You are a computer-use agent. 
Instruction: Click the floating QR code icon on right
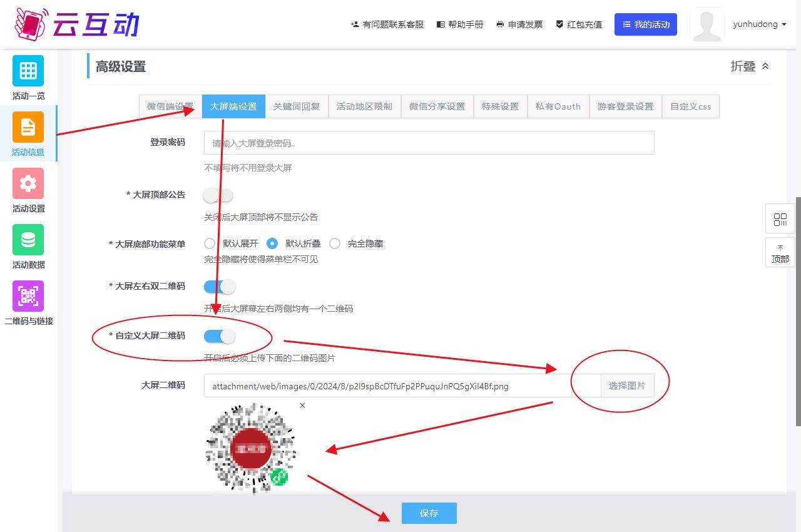(780, 220)
